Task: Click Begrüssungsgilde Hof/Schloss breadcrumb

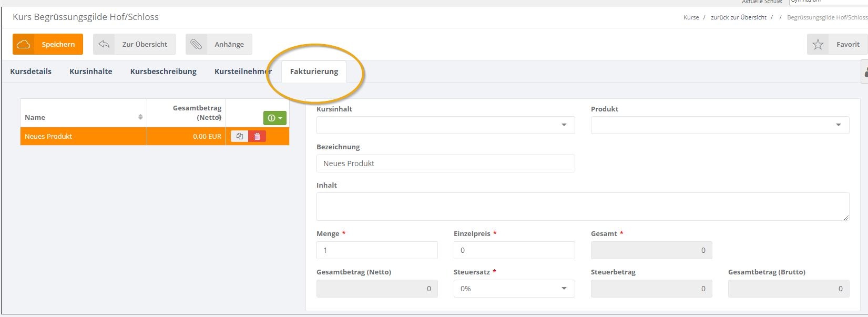Action: click(827, 17)
